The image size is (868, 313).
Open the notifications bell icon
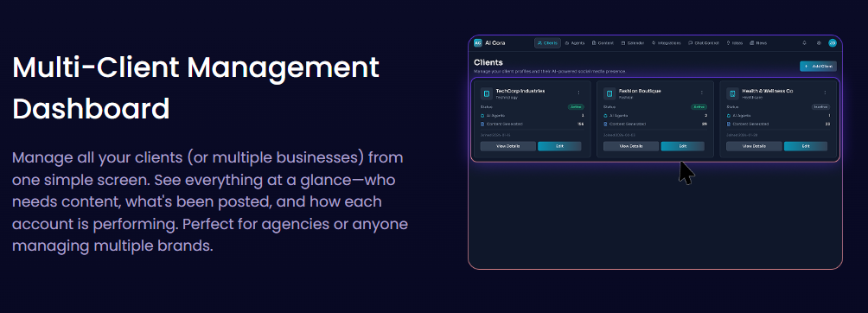tap(804, 42)
